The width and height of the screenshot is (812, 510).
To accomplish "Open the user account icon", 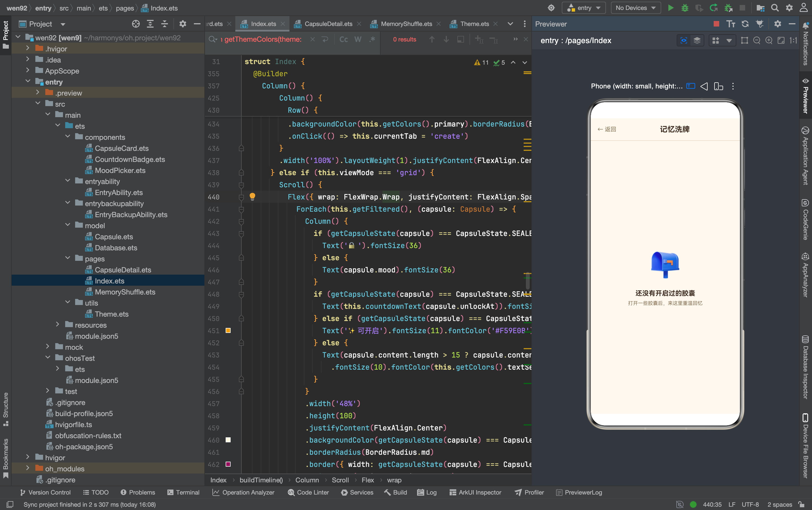I will 804,8.
